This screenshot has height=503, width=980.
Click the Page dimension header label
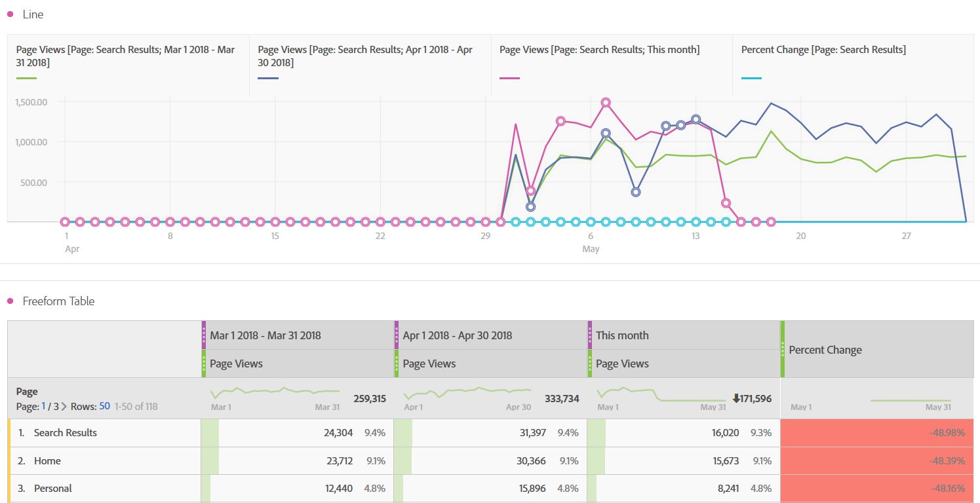coord(27,392)
